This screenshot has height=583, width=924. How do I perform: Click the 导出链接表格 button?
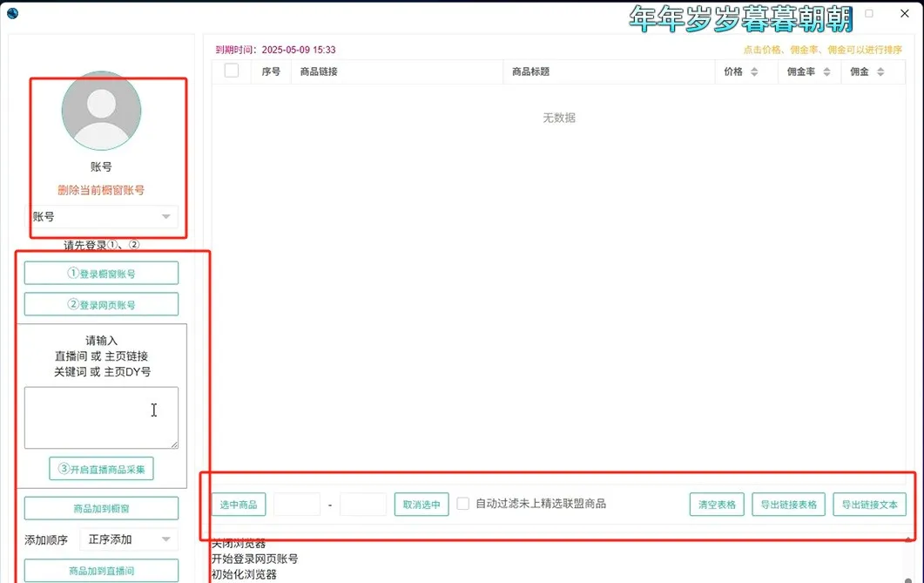click(x=788, y=505)
